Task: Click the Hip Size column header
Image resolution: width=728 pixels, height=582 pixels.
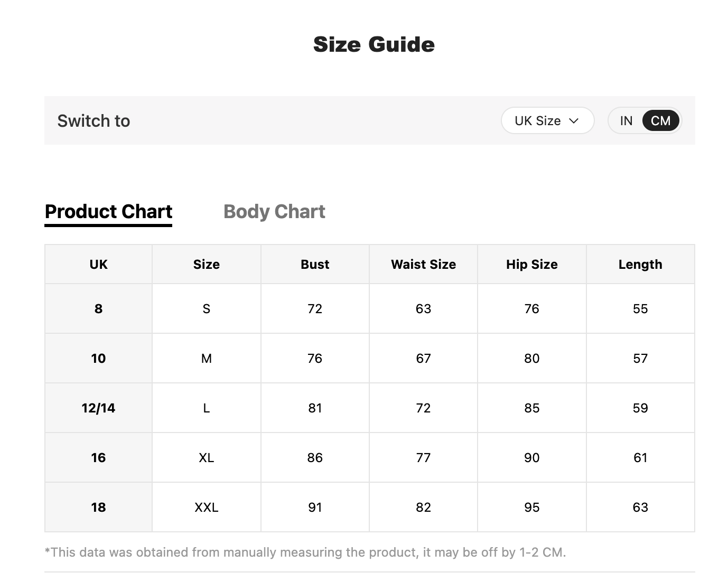Action: [x=531, y=264]
